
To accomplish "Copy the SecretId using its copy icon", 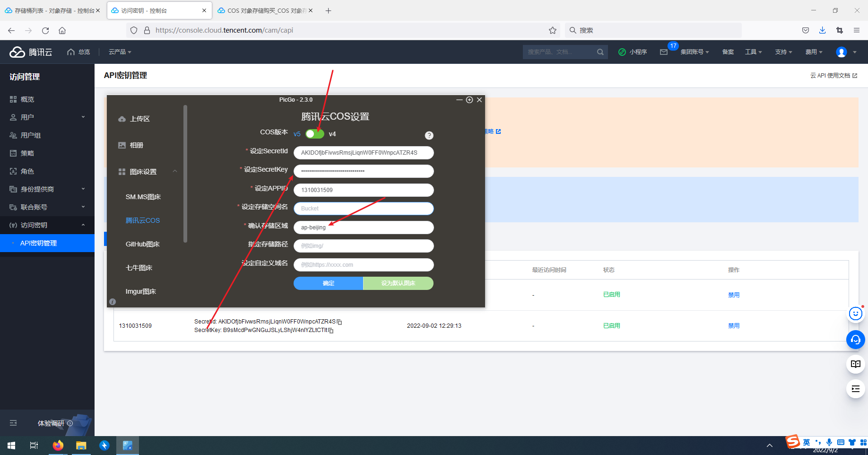I will [x=339, y=322].
